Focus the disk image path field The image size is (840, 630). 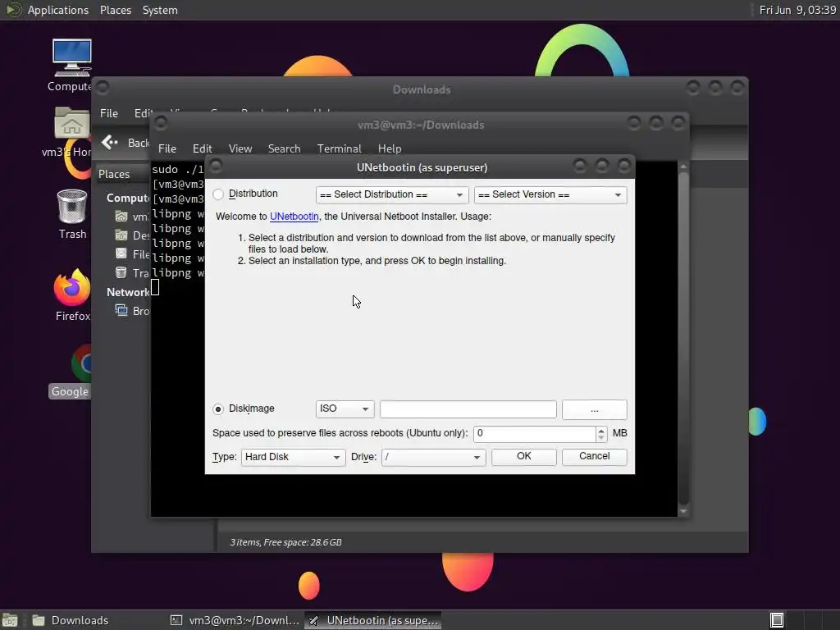tap(468, 409)
